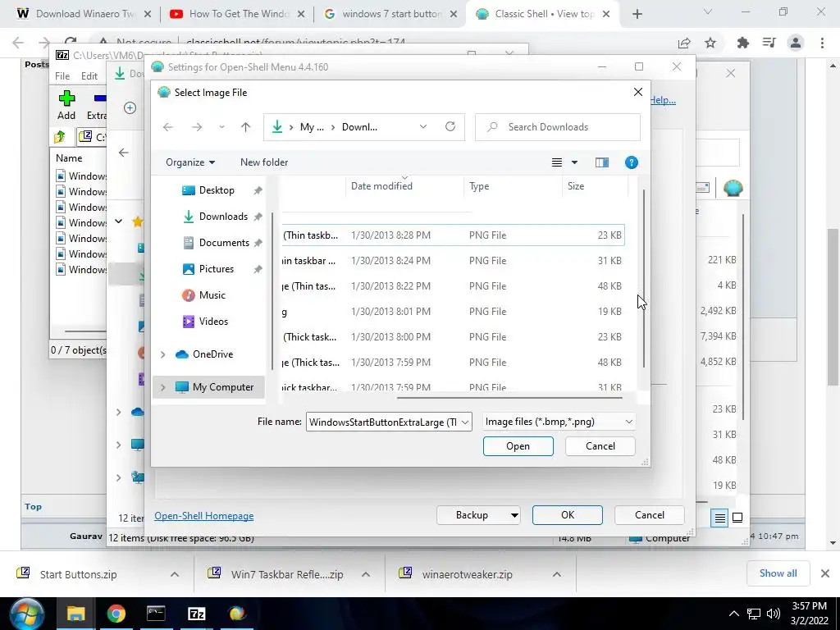Close the Chrome downloads bar

pyautogui.click(x=825, y=573)
